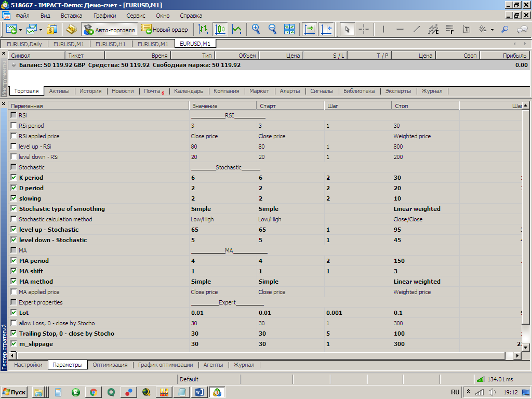Open calculator from the taskbar
532x399 pixels.
58,392
